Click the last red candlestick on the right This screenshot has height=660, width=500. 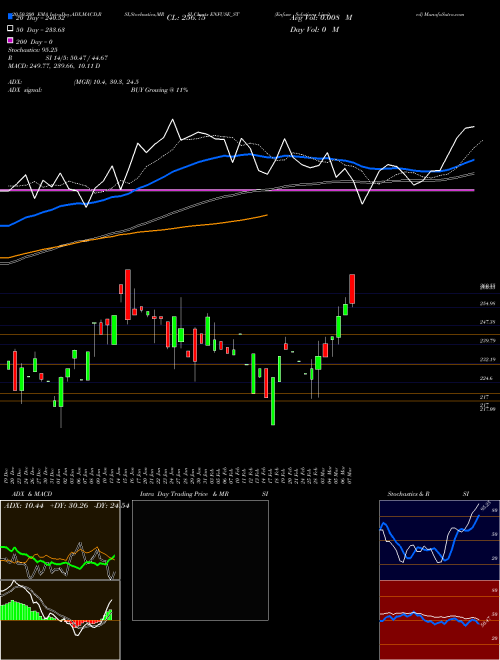(x=352, y=289)
